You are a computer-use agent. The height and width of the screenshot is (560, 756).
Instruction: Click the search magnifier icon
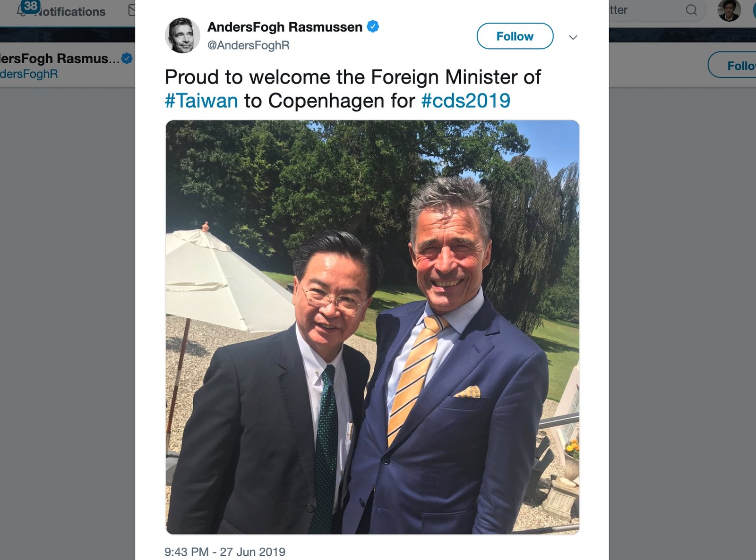[x=691, y=10]
